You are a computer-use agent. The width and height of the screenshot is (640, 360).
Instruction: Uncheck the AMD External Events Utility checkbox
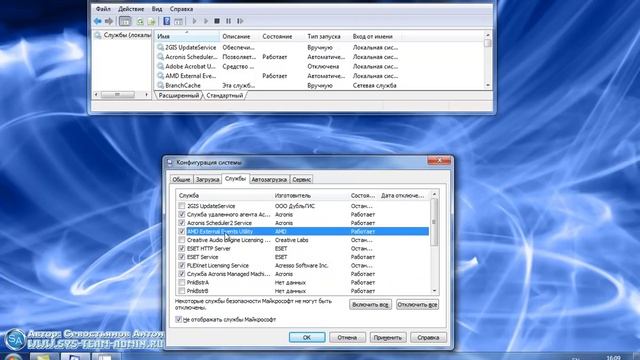click(x=182, y=231)
